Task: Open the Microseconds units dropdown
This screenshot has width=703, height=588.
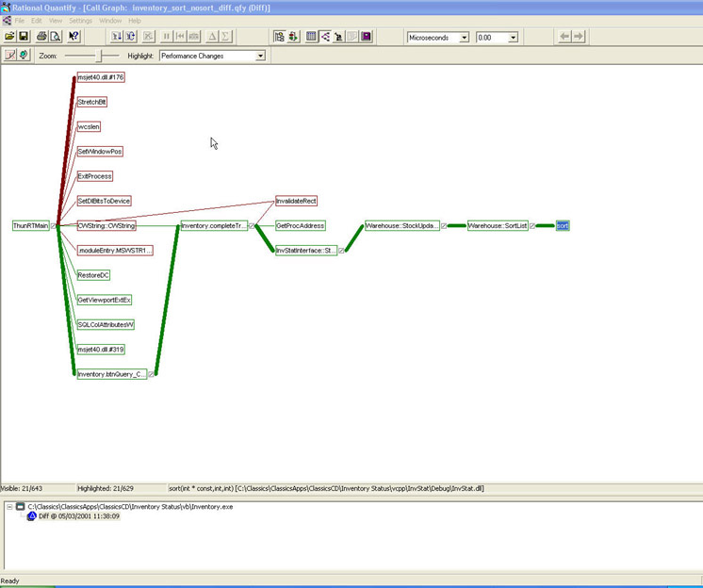Action: [x=464, y=38]
